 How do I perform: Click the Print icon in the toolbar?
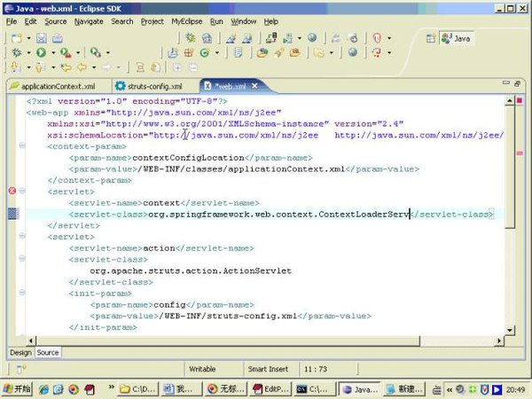click(57, 38)
